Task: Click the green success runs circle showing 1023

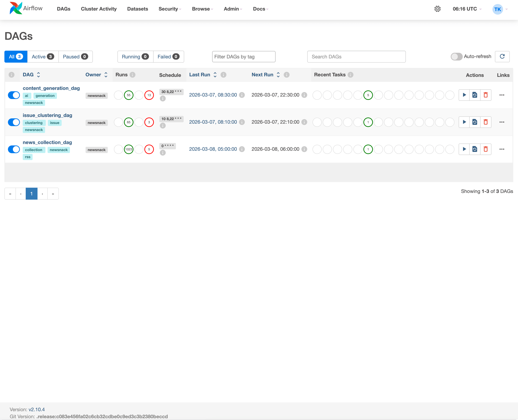Action: tap(129, 149)
